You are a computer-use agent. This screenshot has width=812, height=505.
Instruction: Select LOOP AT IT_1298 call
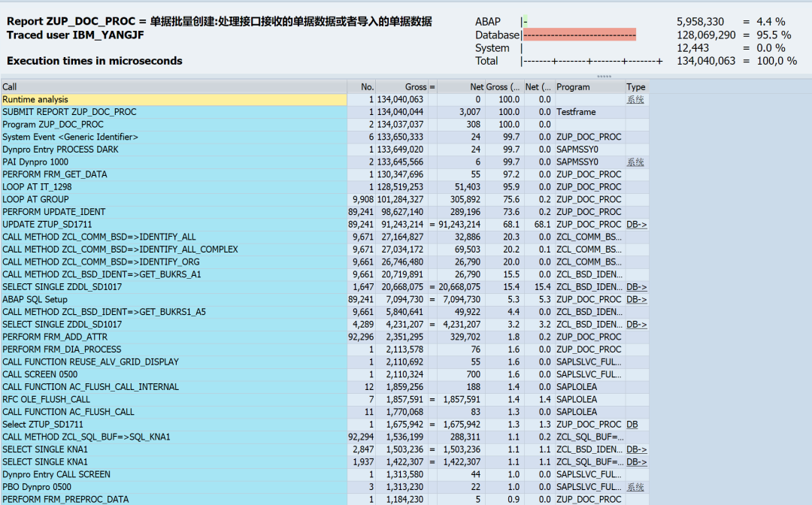[37, 187]
